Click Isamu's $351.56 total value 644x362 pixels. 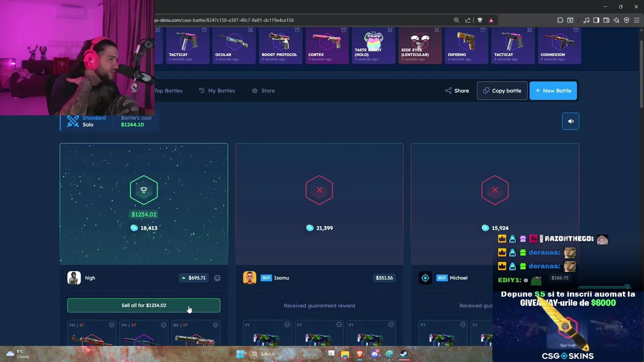coord(384,278)
